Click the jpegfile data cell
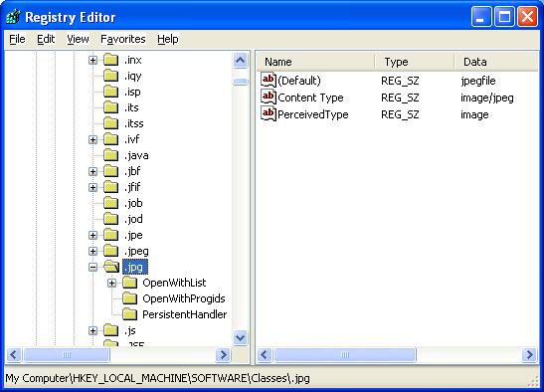Viewport: 544px width, 392px height. [478, 81]
